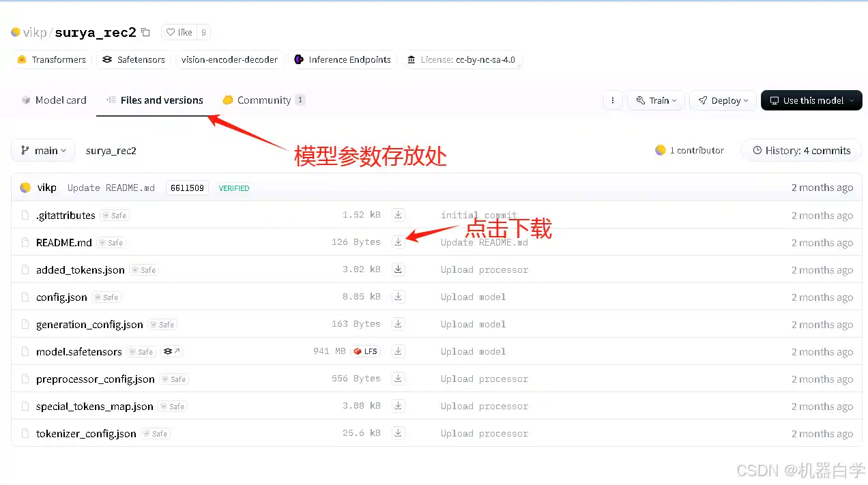Viewport: 868px width, 485px height.
Task: Copy the model name surya_rec2
Action: (x=145, y=32)
